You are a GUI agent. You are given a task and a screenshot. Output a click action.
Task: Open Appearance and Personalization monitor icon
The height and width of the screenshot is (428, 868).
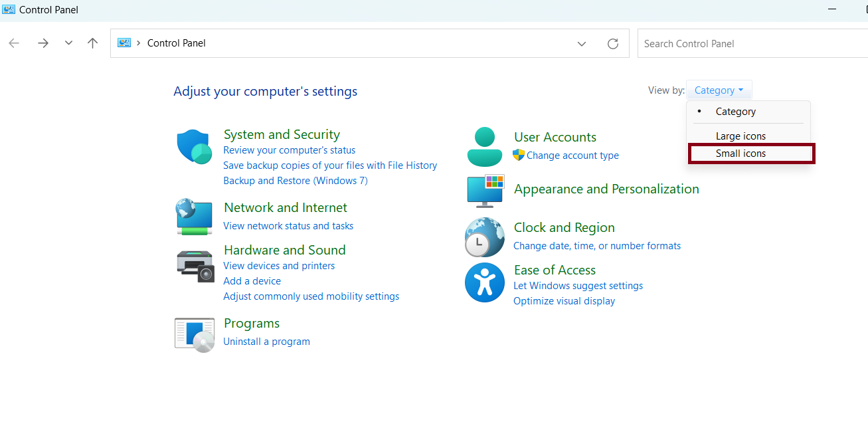pyautogui.click(x=485, y=191)
